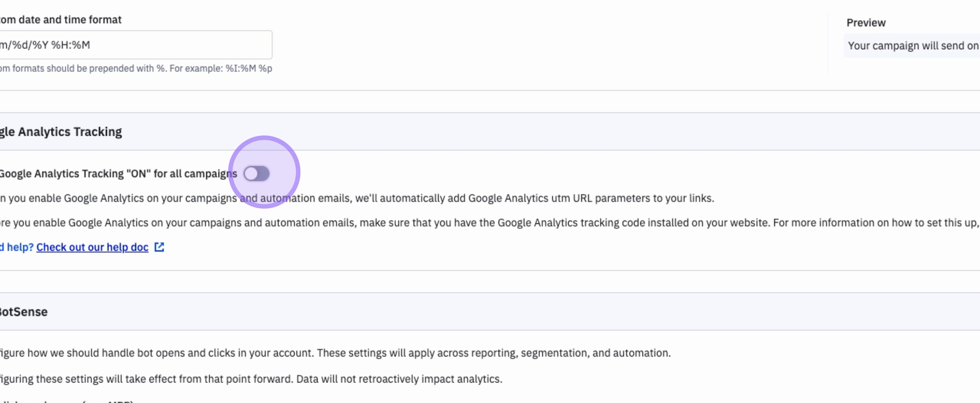Click the "Custom date and time format" label
Image resolution: width=980 pixels, height=403 pixels.
click(61, 20)
